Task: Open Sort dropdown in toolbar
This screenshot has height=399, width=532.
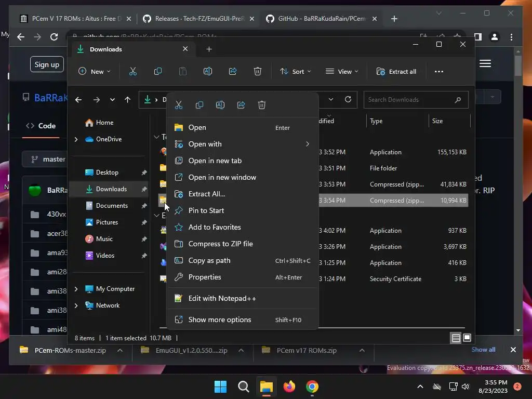Action: pyautogui.click(x=295, y=72)
